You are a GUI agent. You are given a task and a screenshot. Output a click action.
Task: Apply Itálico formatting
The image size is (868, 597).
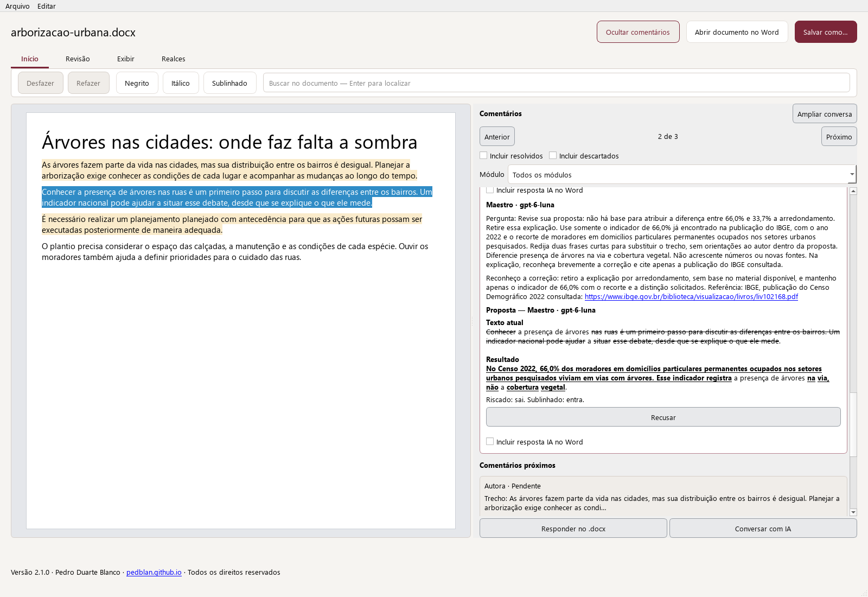(x=181, y=83)
